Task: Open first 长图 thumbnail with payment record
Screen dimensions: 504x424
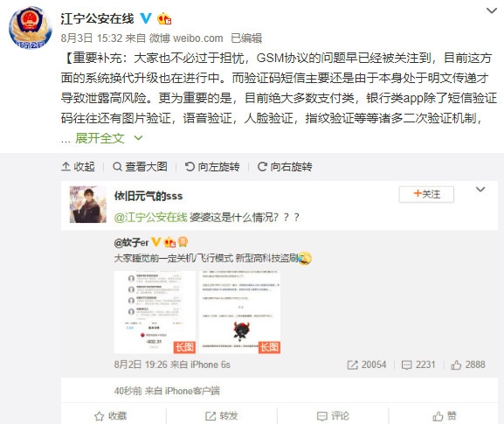Action: coord(155,312)
